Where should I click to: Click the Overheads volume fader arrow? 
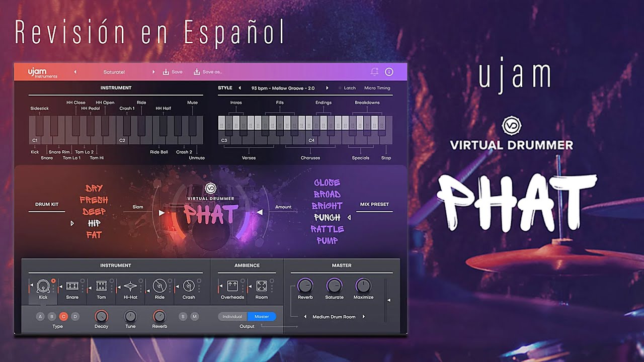pos(220,287)
